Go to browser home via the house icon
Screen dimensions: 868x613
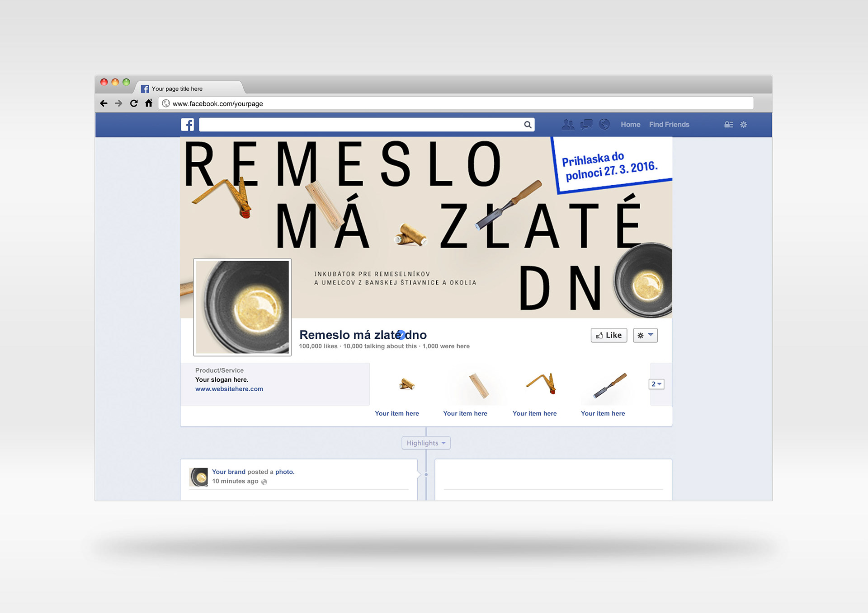(149, 103)
